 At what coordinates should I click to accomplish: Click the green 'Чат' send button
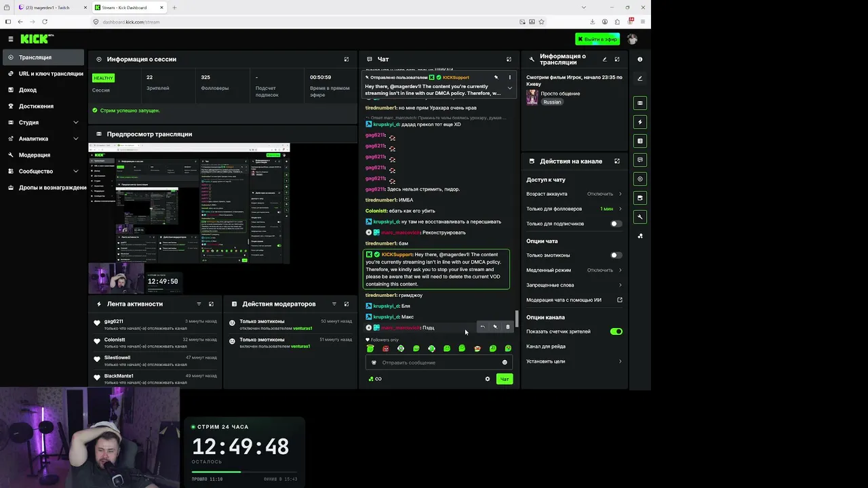[505, 379]
